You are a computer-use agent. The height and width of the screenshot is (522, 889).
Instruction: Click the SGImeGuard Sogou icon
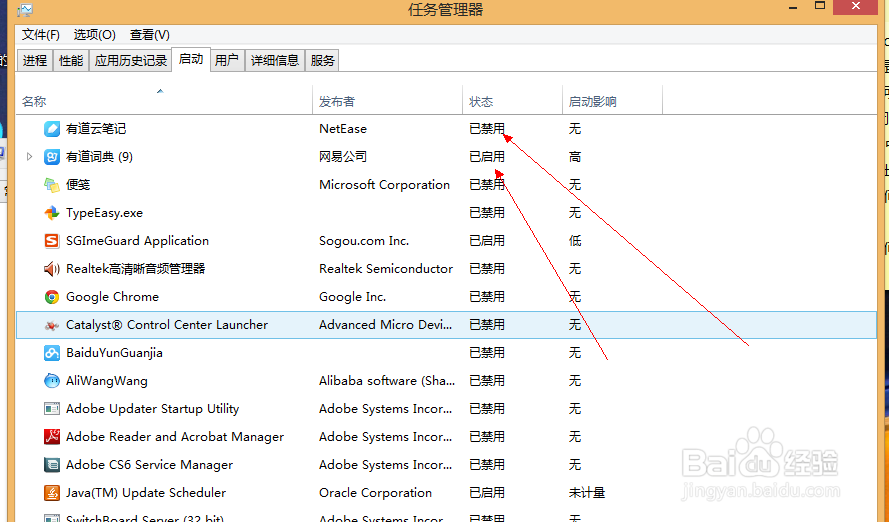(52, 241)
